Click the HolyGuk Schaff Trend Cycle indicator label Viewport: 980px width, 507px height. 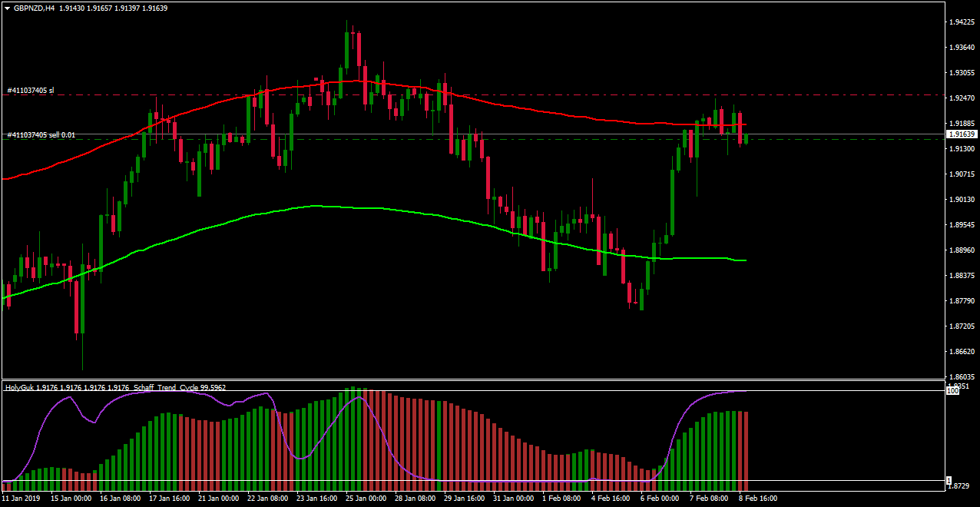click(115, 388)
